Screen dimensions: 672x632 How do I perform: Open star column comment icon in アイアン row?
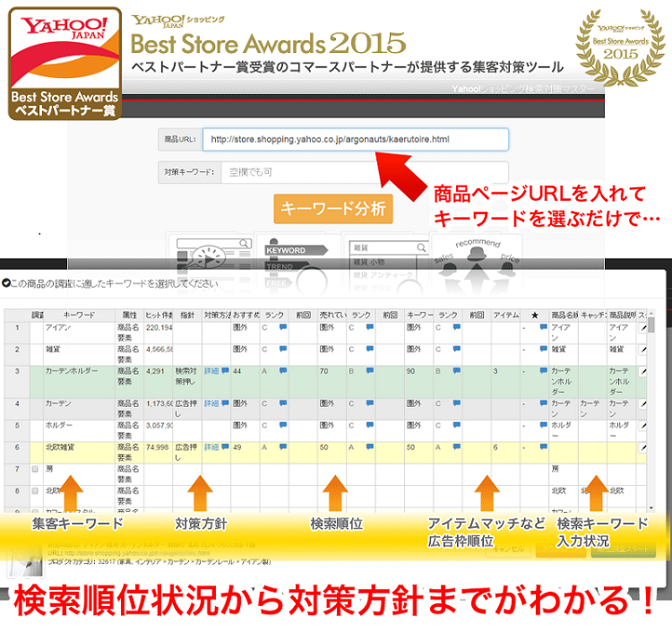544,327
